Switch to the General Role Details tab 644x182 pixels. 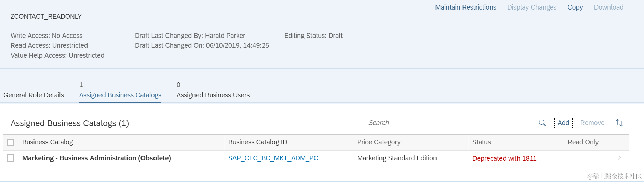pyautogui.click(x=34, y=95)
